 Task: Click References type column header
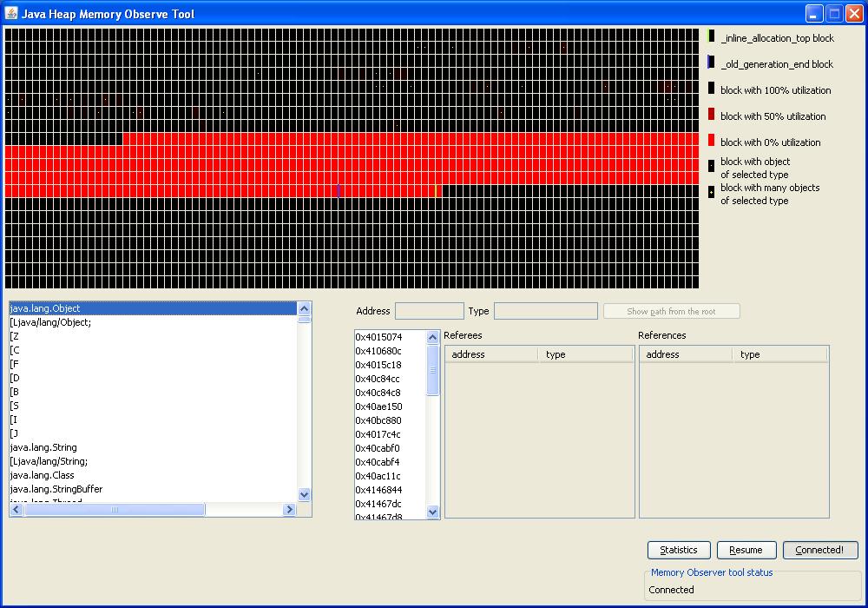780,354
